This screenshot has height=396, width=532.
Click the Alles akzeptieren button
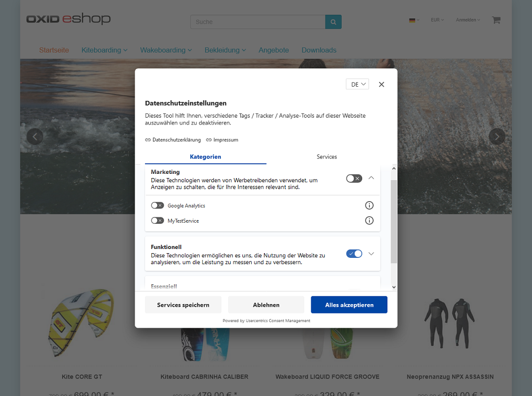point(349,305)
